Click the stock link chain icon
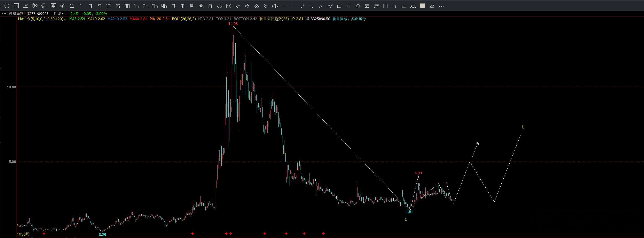The width and height of the screenshot is (644, 238). click(5, 14)
